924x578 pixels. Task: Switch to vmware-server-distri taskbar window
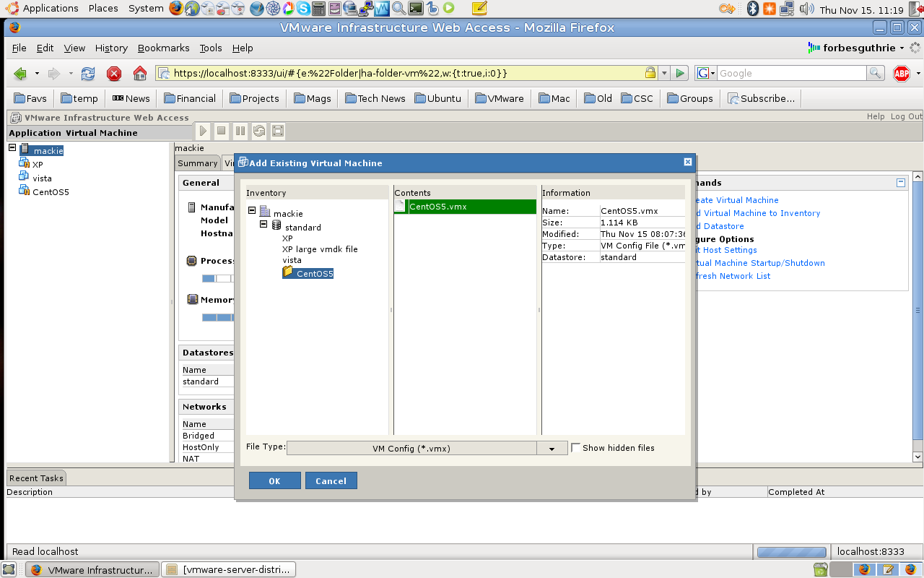click(x=229, y=569)
